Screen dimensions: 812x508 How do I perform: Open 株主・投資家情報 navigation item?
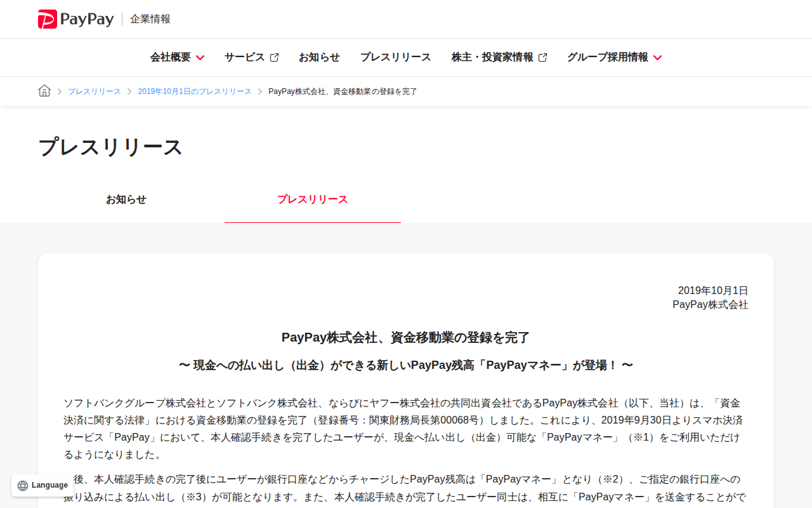[492, 57]
